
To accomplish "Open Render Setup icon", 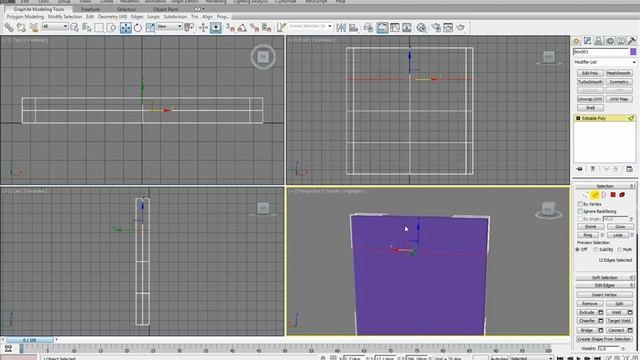I will pos(436,27).
